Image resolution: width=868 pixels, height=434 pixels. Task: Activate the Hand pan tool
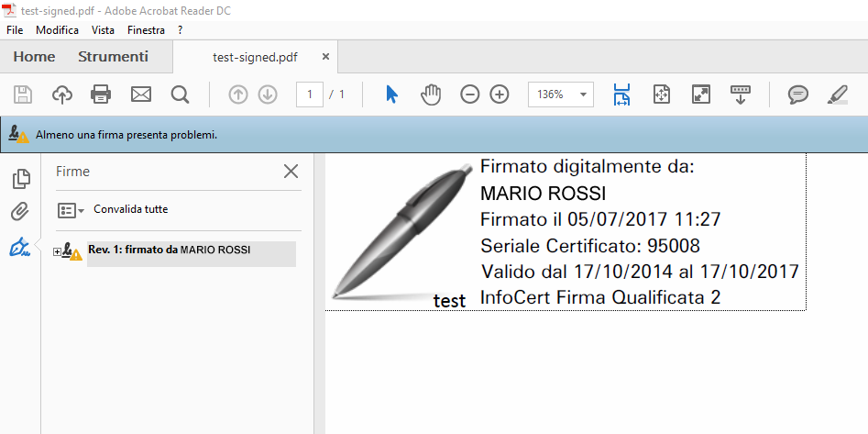pyautogui.click(x=431, y=95)
